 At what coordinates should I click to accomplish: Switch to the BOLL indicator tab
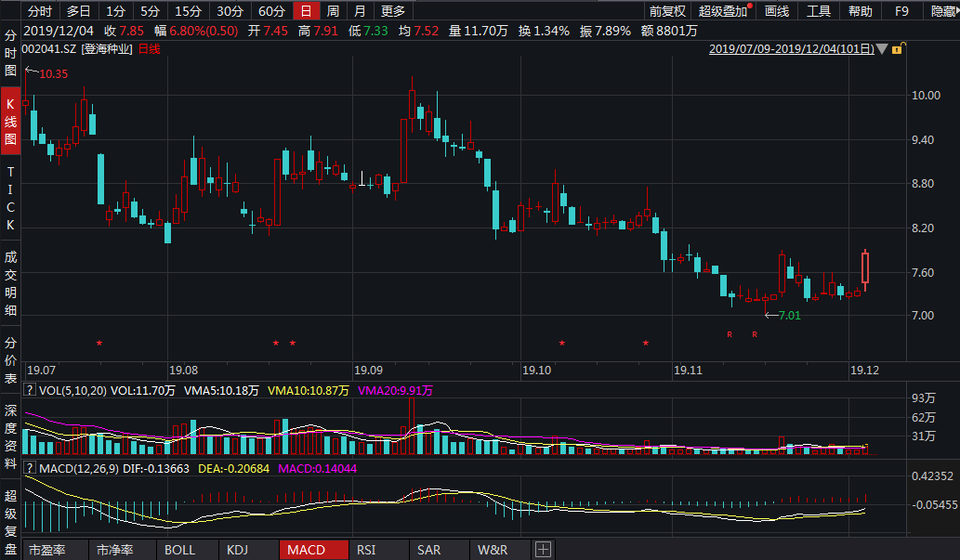(x=188, y=550)
